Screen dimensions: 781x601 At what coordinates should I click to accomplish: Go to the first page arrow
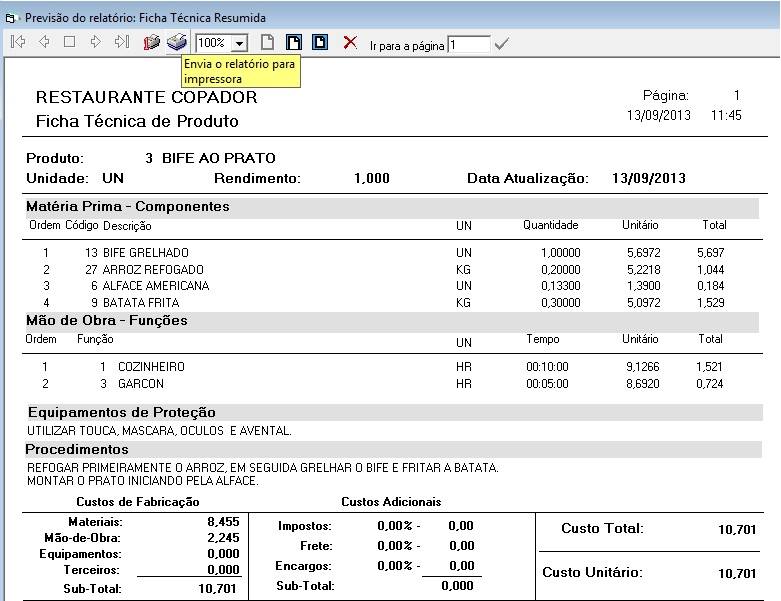pos(18,42)
